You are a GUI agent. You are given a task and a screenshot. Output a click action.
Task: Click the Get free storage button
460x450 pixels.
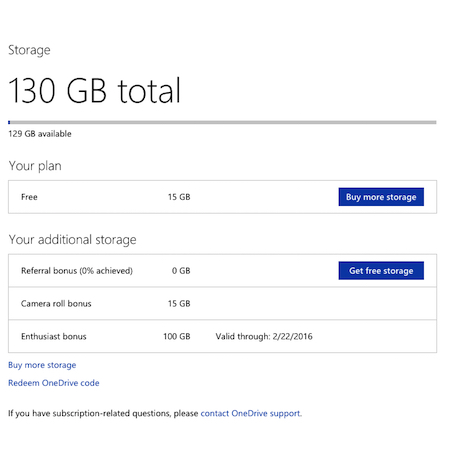tap(381, 271)
